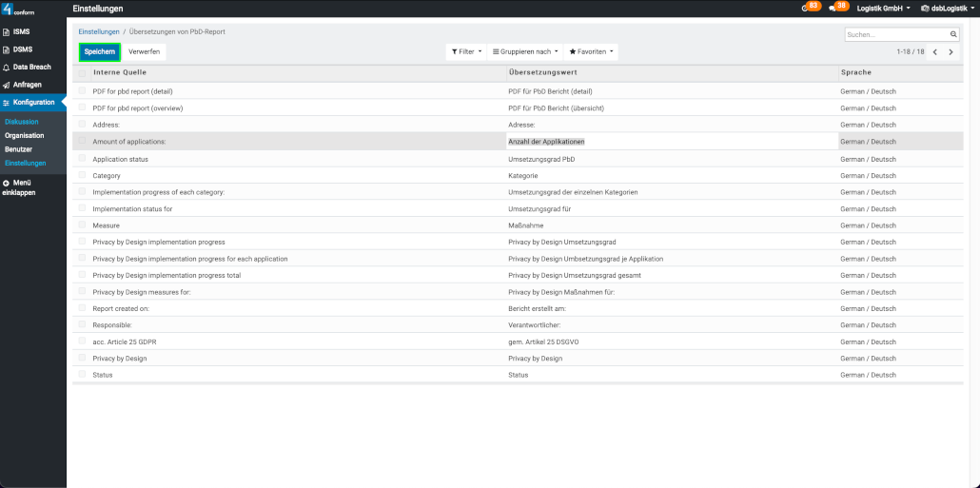
Task: Click the Speichern button
Action: [x=99, y=51]
